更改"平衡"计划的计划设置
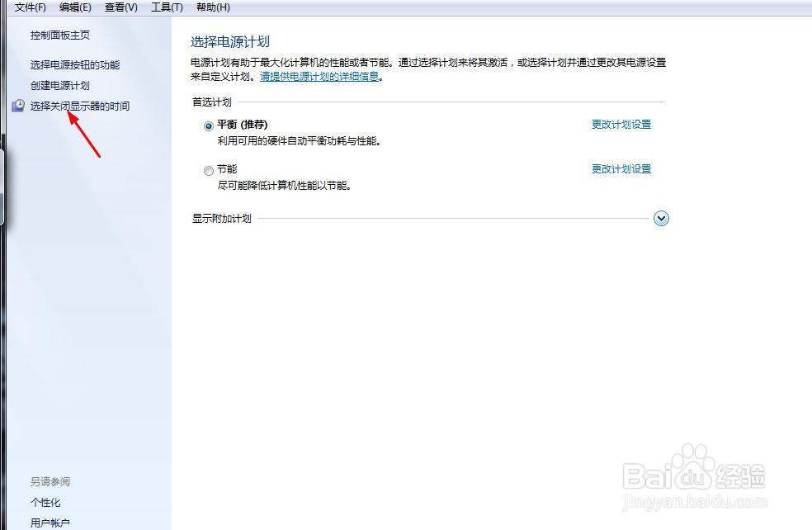The height and width of the screenshot is (530, 812). click(621, 124)
